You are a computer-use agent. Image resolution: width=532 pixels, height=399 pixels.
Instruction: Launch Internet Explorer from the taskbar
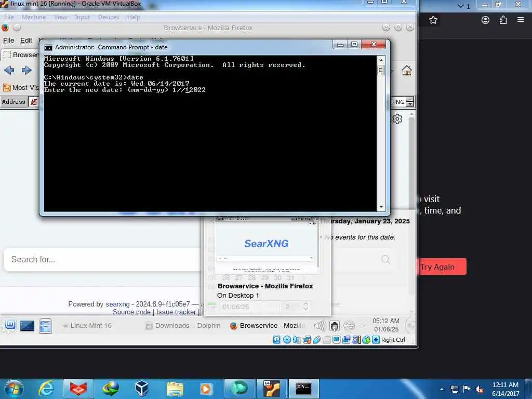point(46,389)
